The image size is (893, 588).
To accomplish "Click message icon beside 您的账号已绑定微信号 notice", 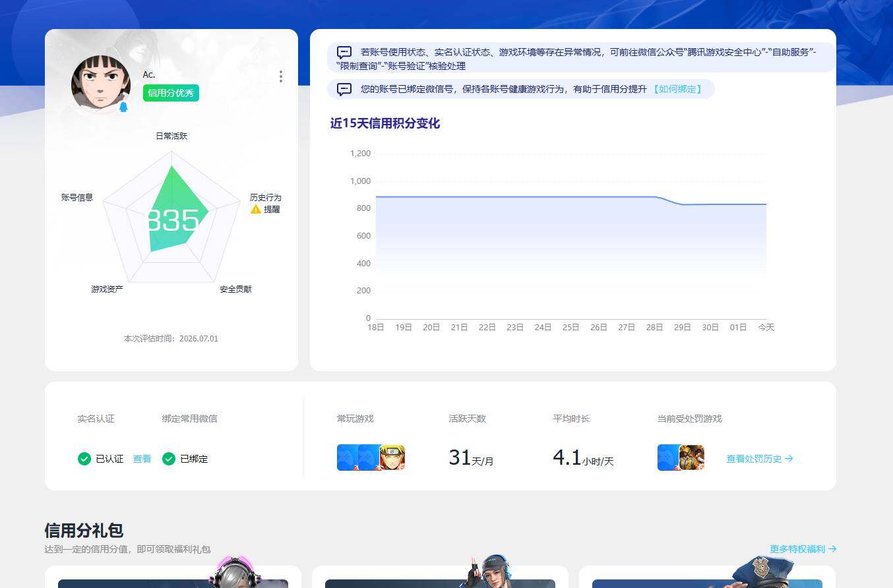I will point(344,89).
